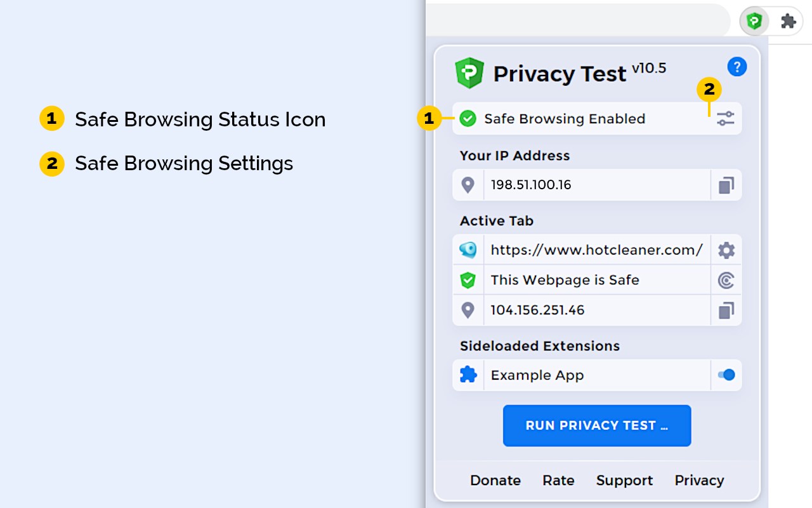The image size is (812, 508).
Task: Click the blue puzzle piece Example App icon
Action: (x=468, y=375)
